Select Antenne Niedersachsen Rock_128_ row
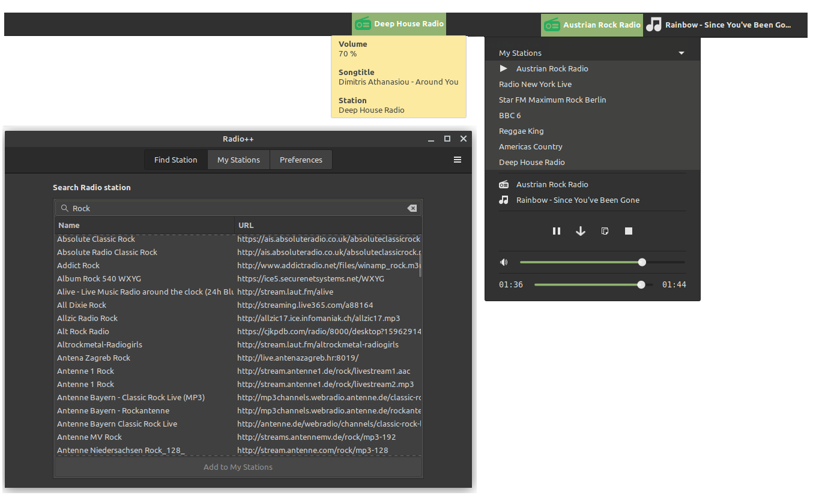 (x=238, y=450)
